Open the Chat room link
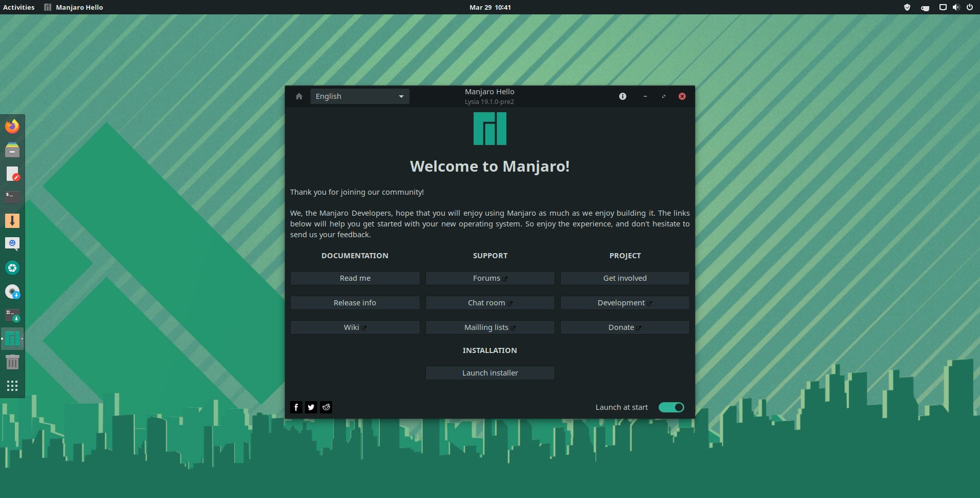This screenshot has width=980, height=498. point(490,303)
